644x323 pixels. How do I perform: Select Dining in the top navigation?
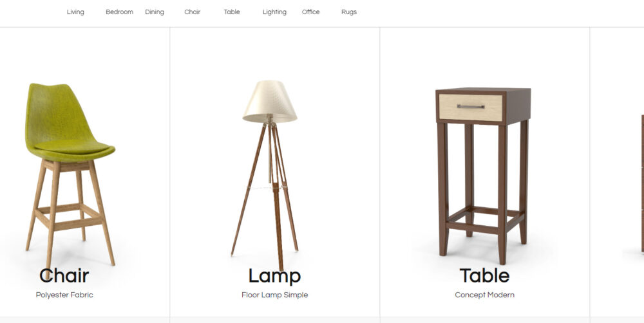coord(155,12)
